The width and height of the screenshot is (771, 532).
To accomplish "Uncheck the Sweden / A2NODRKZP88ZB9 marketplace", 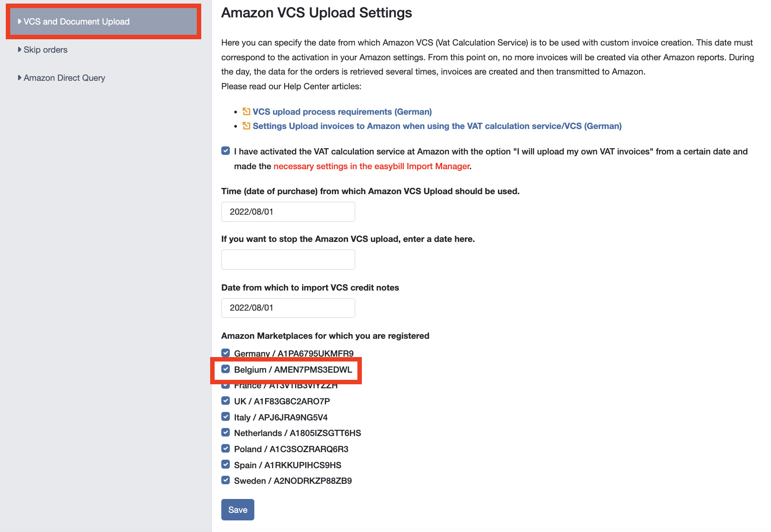I will 225,480.
